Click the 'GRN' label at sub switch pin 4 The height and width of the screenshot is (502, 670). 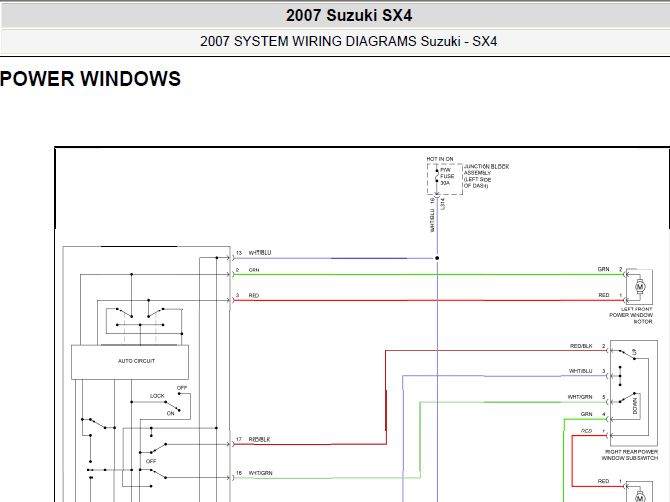586,414
